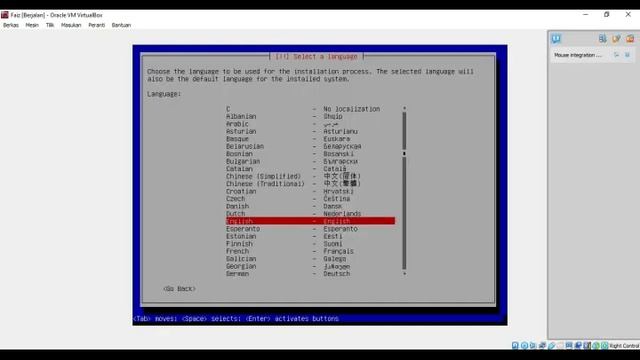Click the blue notification center icon
The width and height of the screenshot is (640, 360).
click(x=556, y=39)
